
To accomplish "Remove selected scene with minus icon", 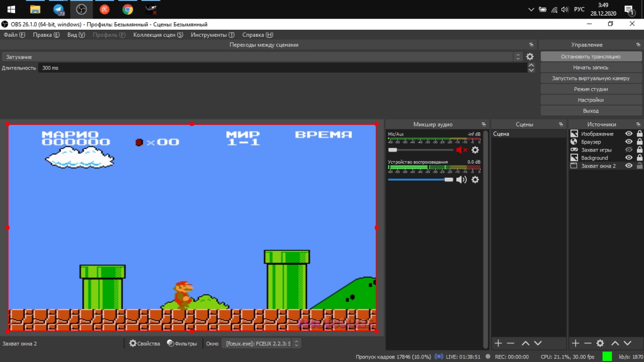I will [511, 343].
